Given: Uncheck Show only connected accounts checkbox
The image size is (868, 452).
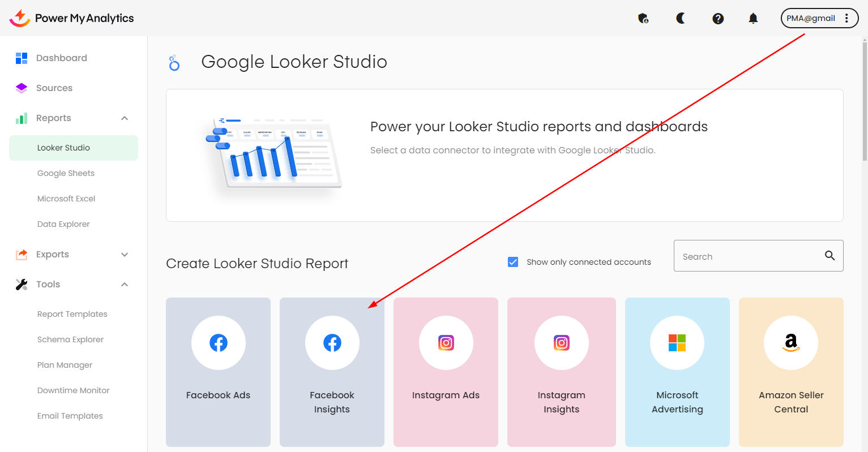Looking at the screenshot, I should click(513, 262).
